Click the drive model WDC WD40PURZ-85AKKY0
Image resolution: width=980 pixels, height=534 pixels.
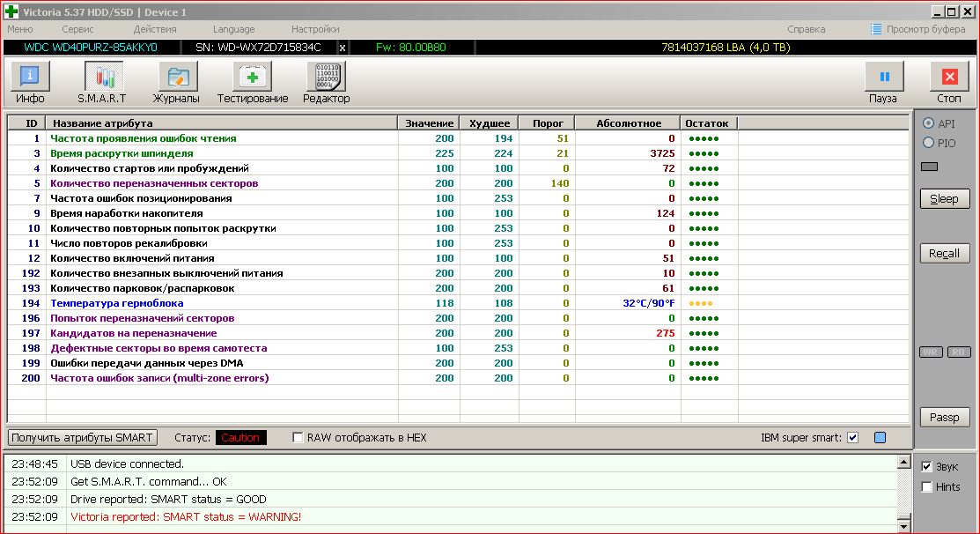point(91,48)
